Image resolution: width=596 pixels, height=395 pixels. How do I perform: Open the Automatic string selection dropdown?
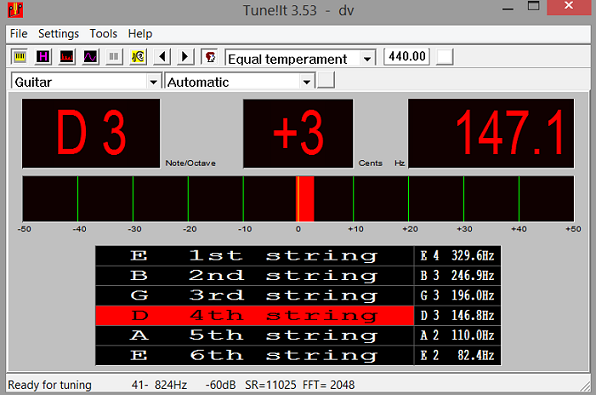pyautogui.click(x=239, y=81)
